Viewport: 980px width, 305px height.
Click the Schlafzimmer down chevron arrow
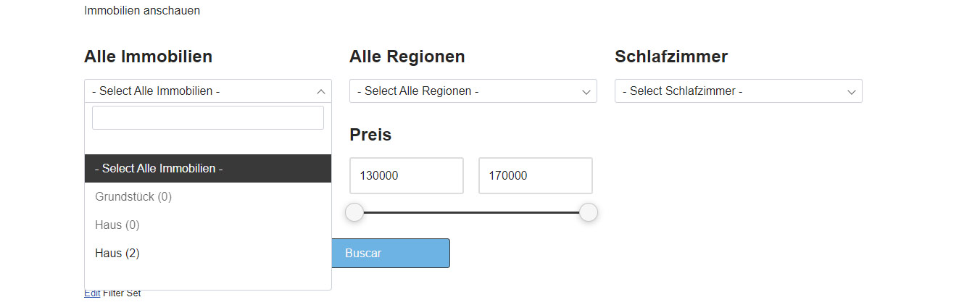point(851,91)
